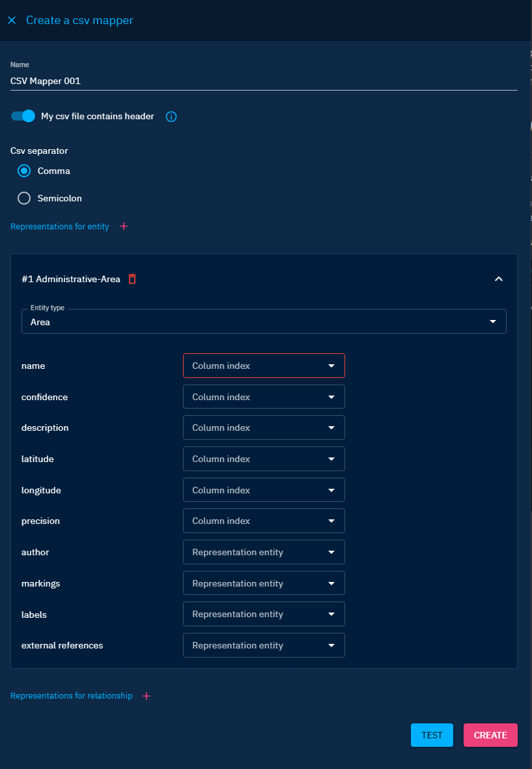Click the Representations for relationship label
The image size is (532, 769).
[x=72, y=696]
